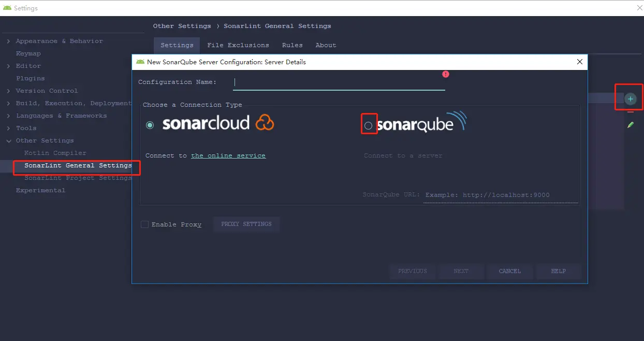Click the red error indicator icon

(446, 74)
